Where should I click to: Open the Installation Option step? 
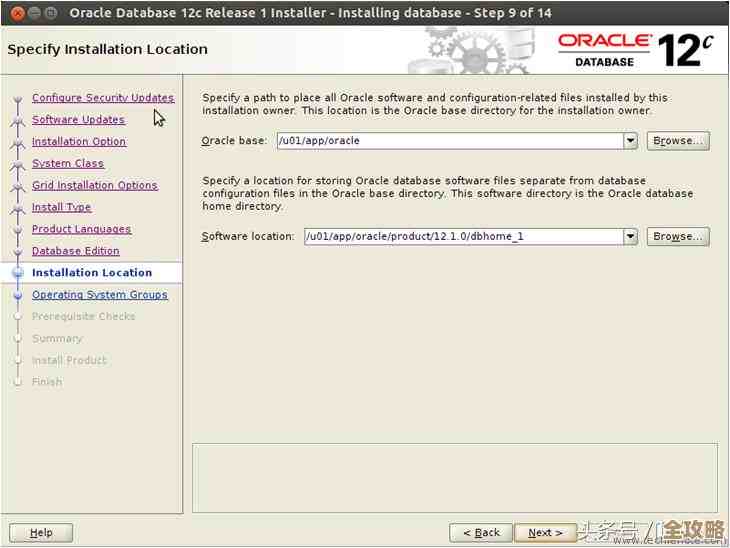tap(79, 142)
